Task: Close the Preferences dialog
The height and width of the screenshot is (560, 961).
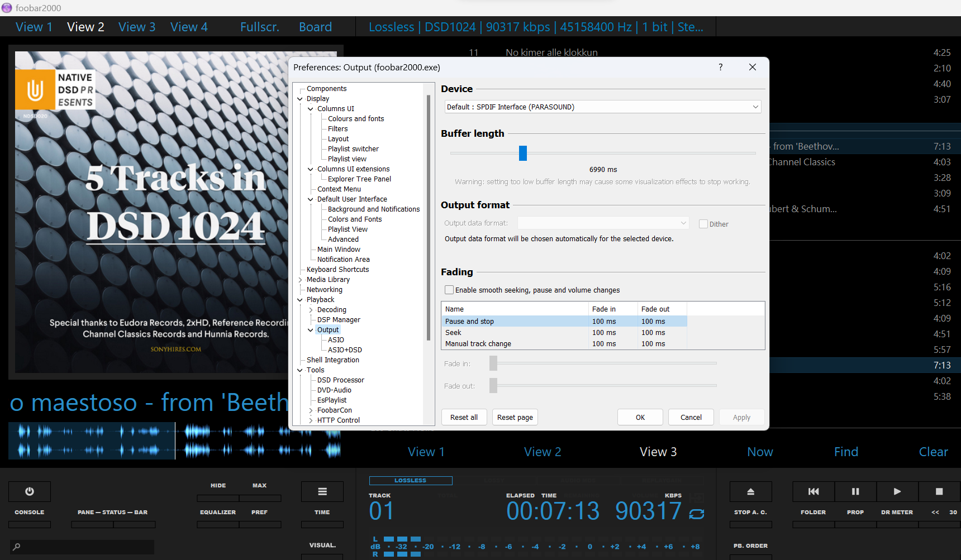Action: (753, 67)
